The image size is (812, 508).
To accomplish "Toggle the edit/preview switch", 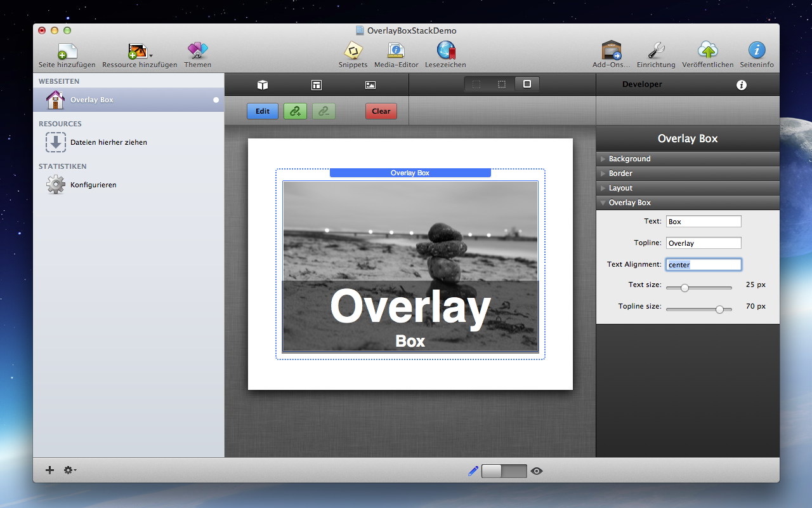I will click(504, 471).
